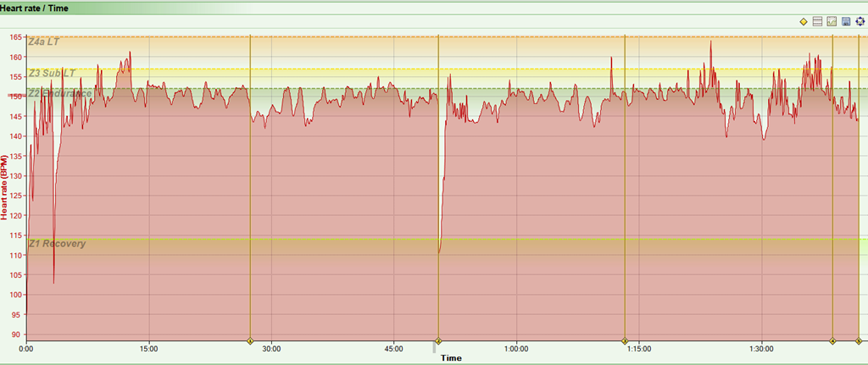This screenshot has height=365, width=868.
Task: Click the Z1 Recovery zone label
Action: coord(57,244)
